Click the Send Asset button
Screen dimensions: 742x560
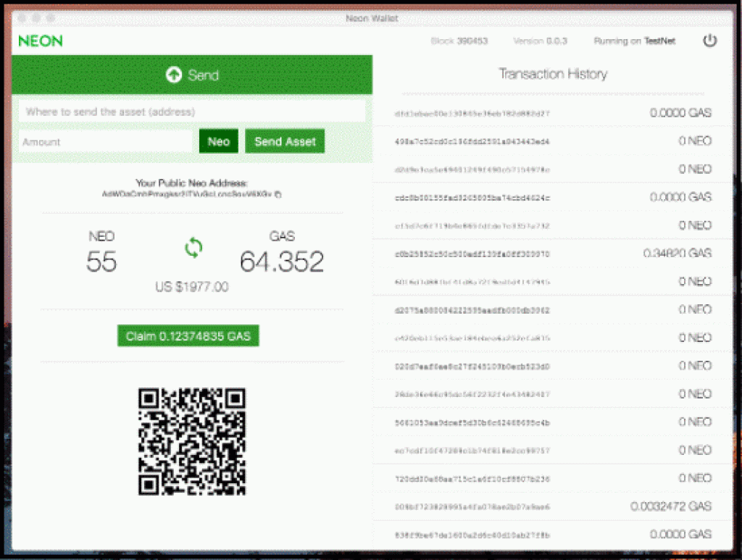(x=285, y=141)
